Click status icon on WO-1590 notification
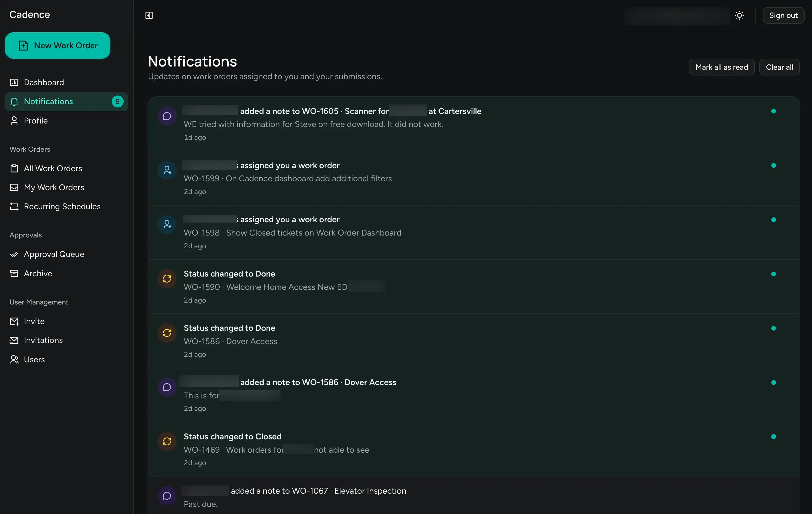This screenshot has width=812, height=514. click(167, 279)
